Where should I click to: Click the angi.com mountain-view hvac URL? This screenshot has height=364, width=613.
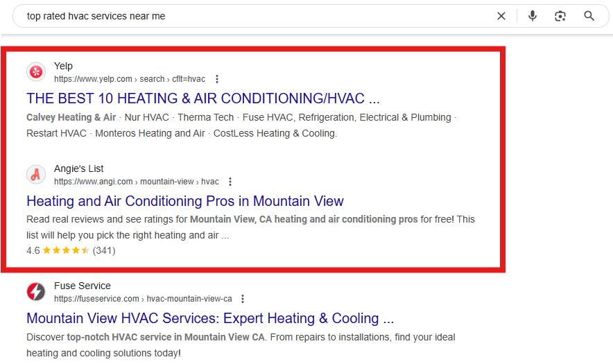click(136, 182)
